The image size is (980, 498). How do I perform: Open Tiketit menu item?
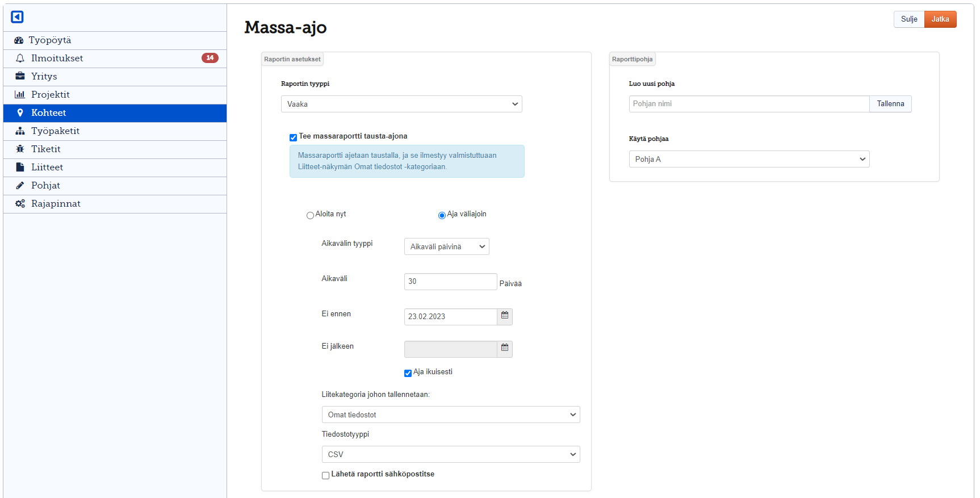(x=115, y=149)
